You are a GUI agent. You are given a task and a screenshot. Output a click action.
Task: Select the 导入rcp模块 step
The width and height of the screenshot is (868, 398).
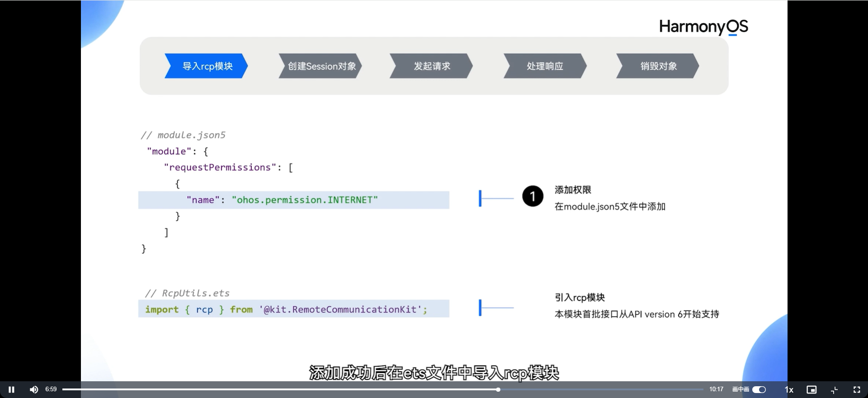[206, 66]
